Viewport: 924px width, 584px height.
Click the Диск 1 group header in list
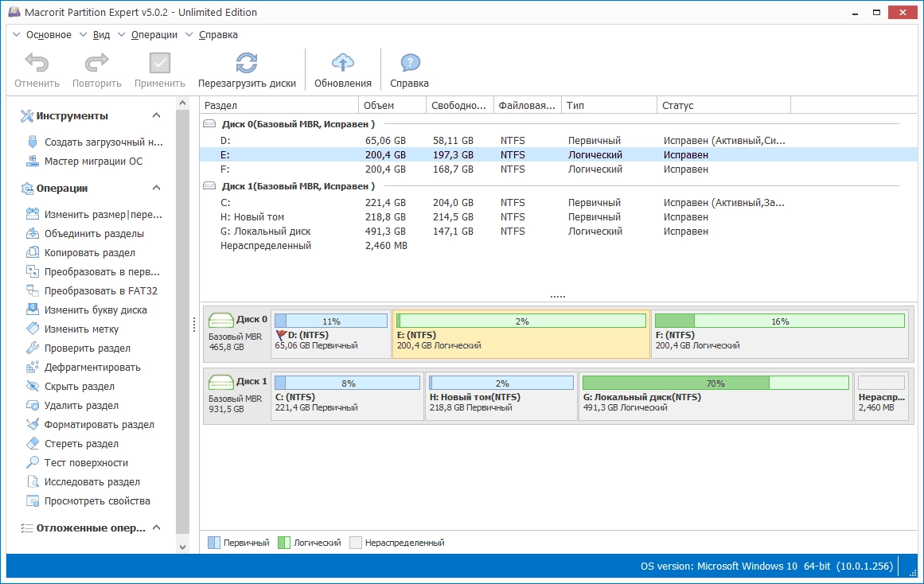[298, 185]
